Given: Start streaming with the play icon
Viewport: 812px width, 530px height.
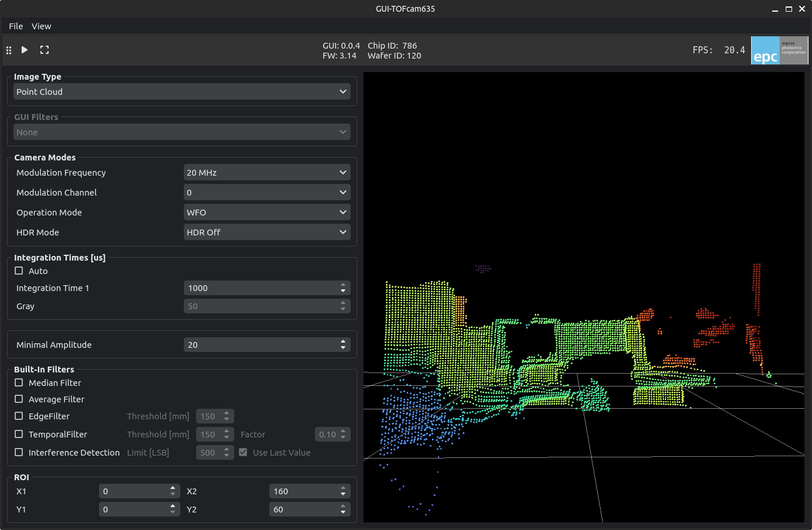Looking at the screenshot, I should pyautogui.click(x=25, y=50).
